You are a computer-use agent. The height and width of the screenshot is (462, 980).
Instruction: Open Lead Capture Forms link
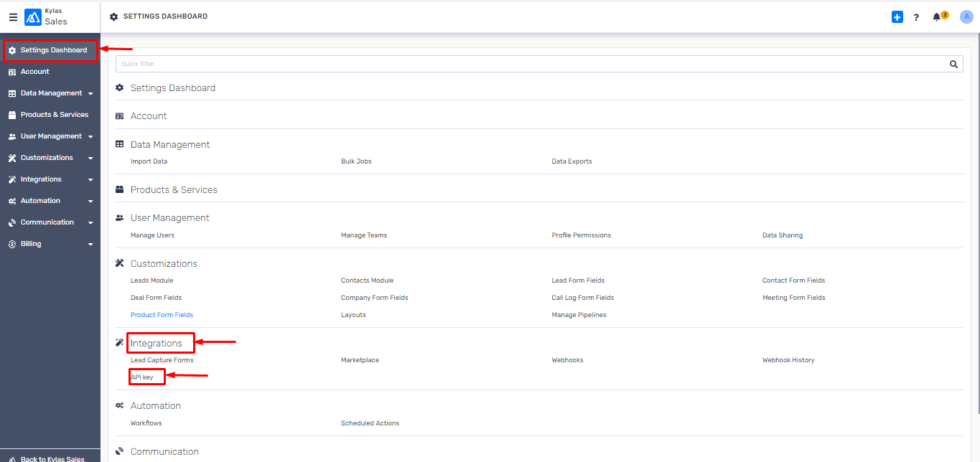point(162,360)
